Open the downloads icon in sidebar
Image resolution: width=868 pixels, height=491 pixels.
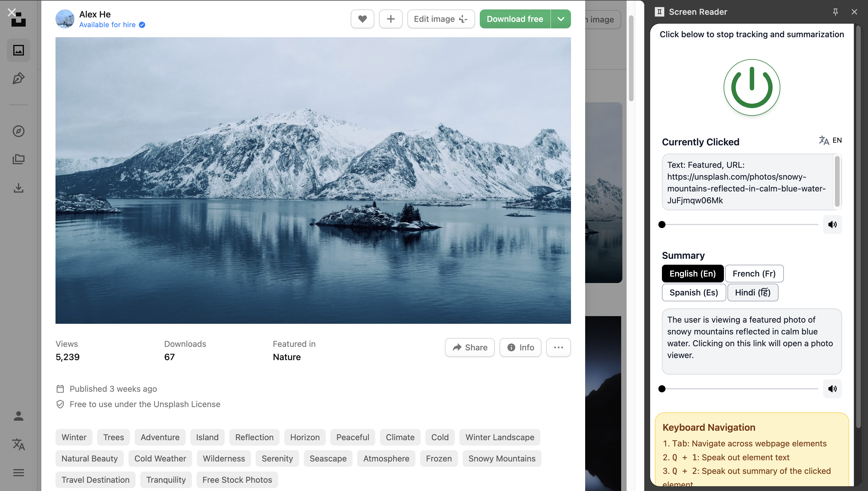pyautogui.click(x=19, y=188)
